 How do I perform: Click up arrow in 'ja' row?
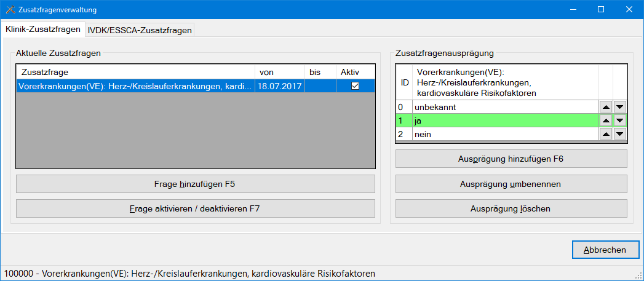click(605, 121)
